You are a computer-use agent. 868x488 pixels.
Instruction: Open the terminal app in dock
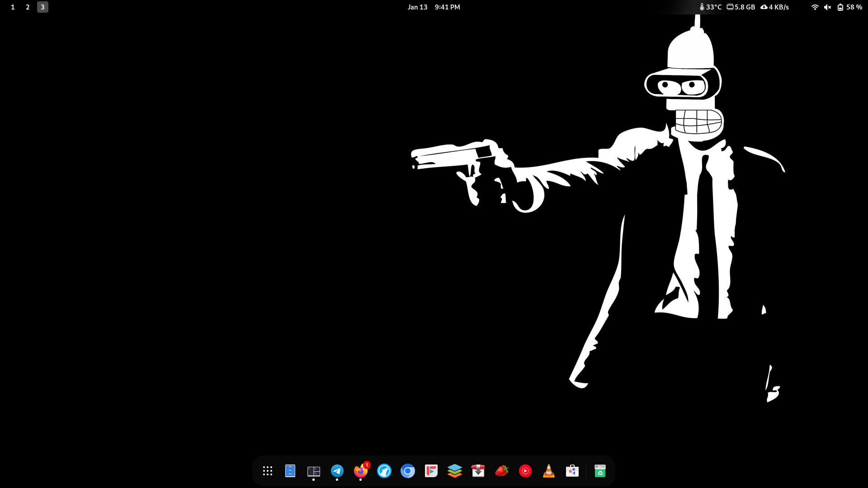tap(314, 471)
